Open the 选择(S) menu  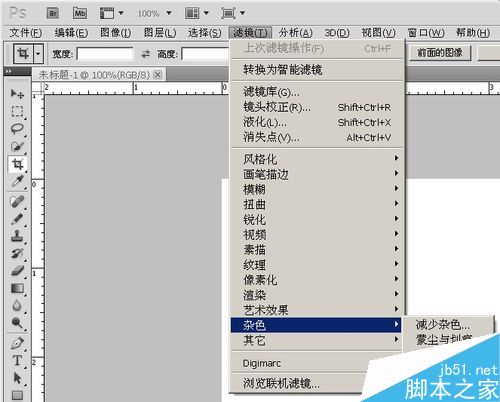click(204, 33)
